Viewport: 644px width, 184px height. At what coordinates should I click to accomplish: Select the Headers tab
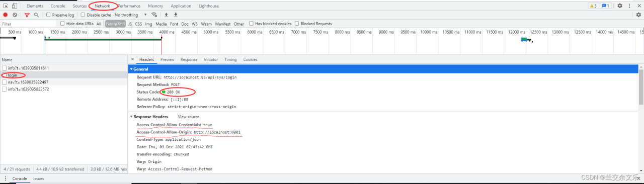146,59
